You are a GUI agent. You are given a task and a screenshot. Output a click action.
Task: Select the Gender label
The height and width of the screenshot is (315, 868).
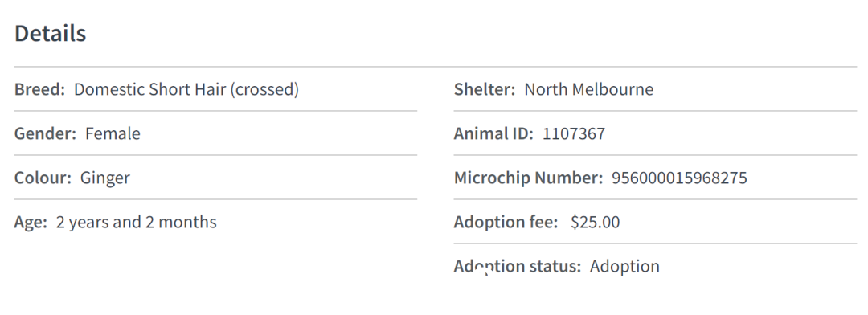(x=45, y=133)
